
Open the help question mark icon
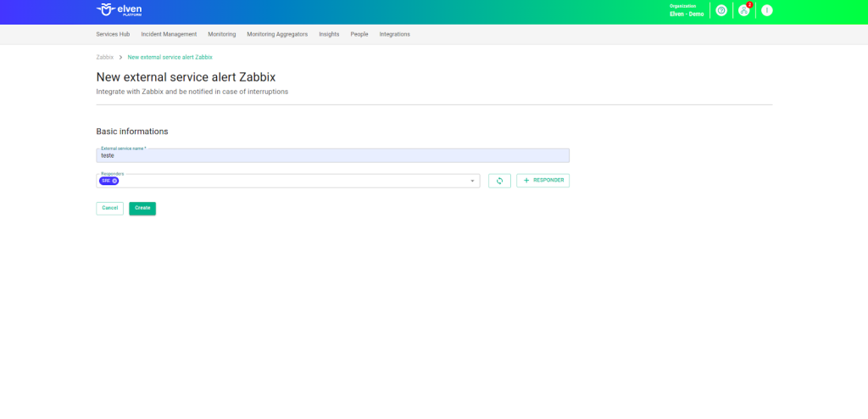[x=721, y=10]
